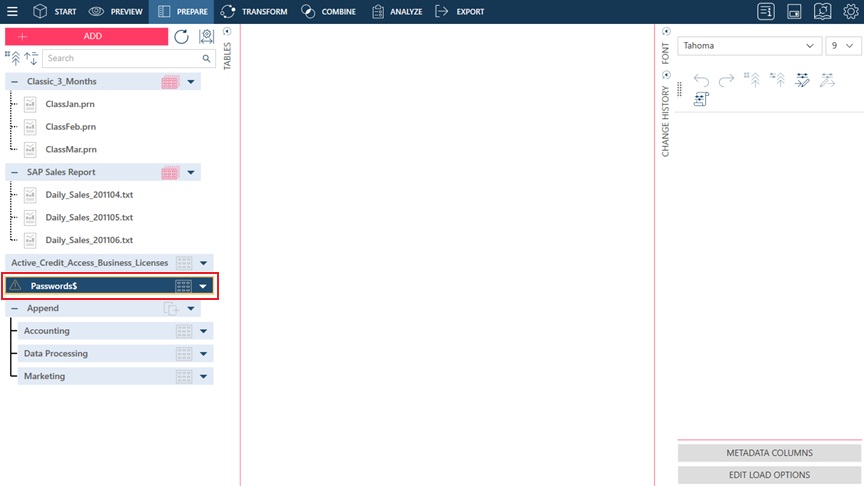Open the Passwords$ dropdown arrow
The image size is (864, 486).
pos(203,286)
